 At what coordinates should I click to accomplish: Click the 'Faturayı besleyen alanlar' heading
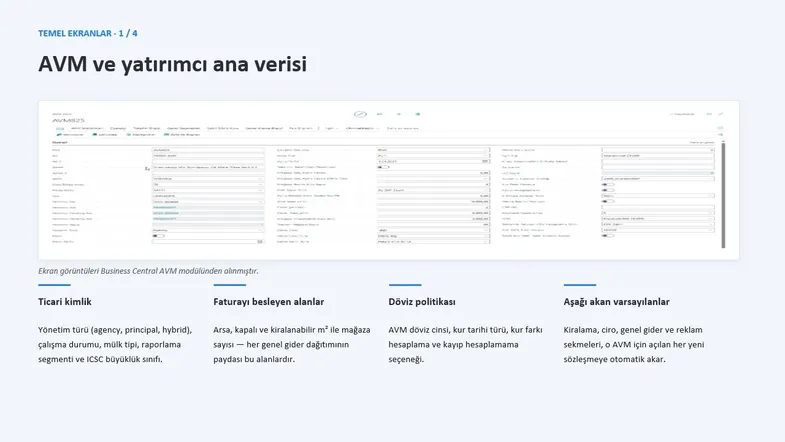(x=268, y=302)
